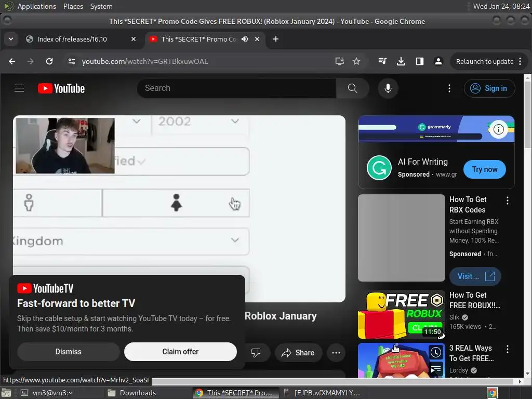This screenshot has width=532, height=399.
Task: Dislike the video with thumbs-down
Action: pos(256,353)
